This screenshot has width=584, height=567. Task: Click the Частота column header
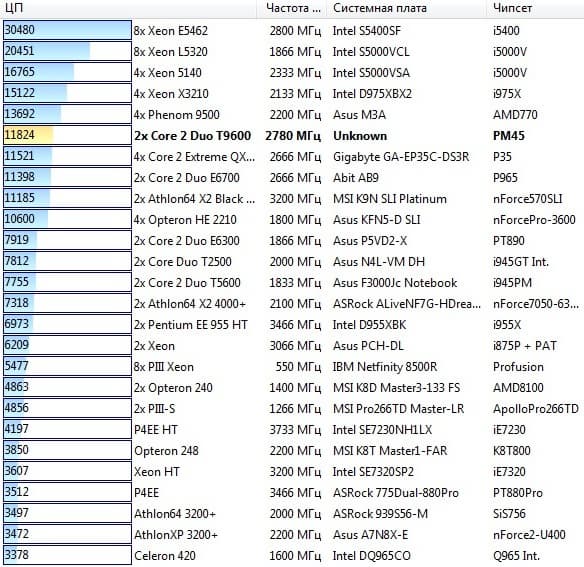[x=292, y=8]
